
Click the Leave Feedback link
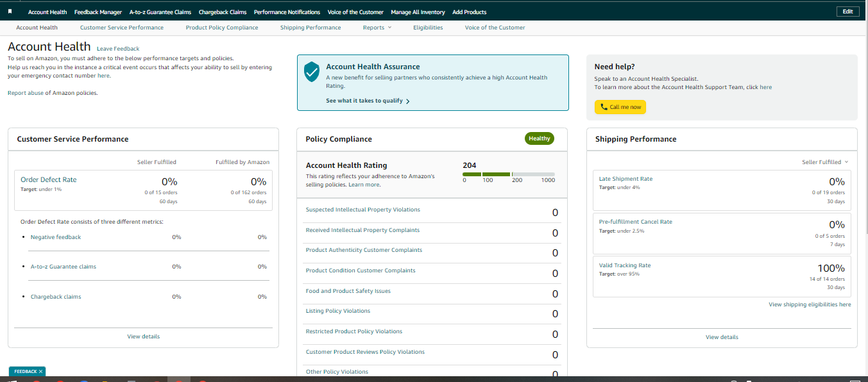point(118,49)
